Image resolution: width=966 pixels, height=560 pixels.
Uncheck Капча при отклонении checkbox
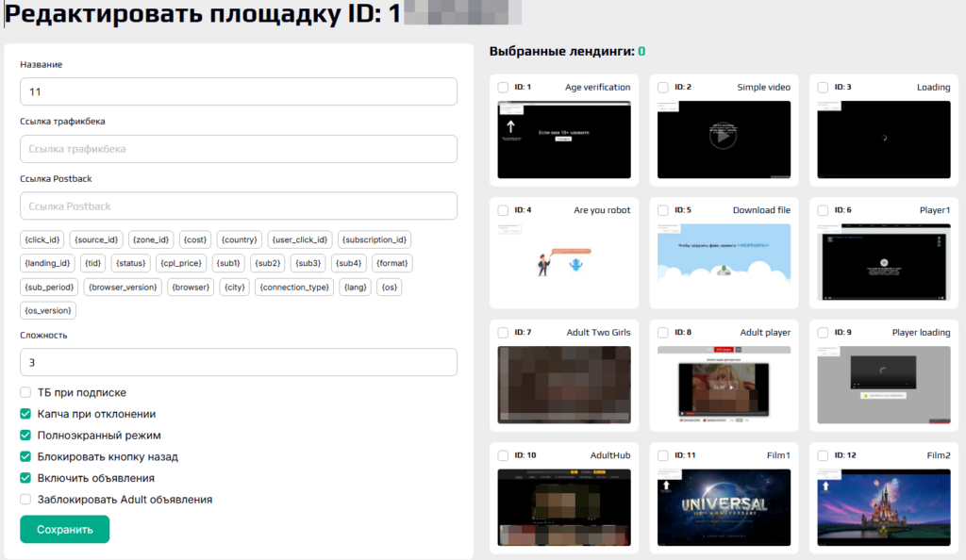pos(25,414)
